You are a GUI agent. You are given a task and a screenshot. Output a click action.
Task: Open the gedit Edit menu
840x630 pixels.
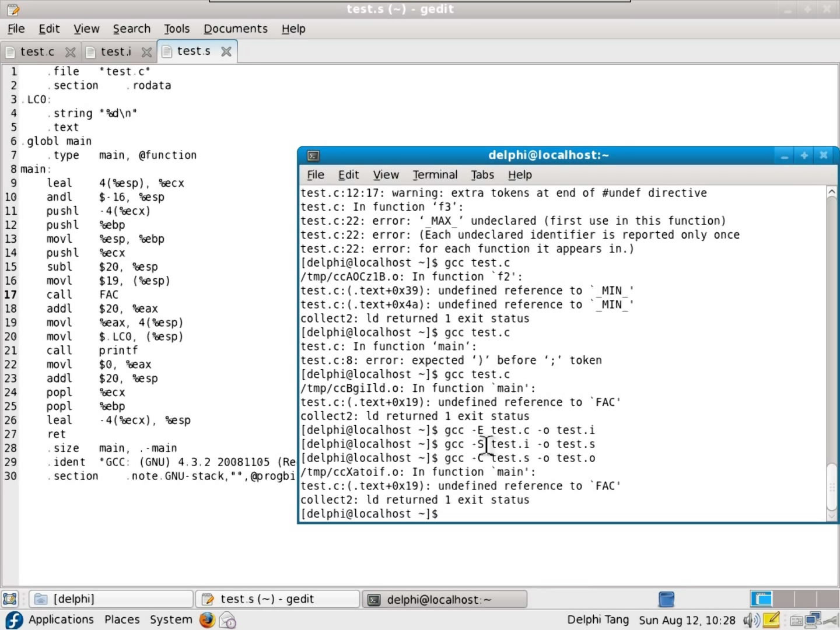pos(49,29)
